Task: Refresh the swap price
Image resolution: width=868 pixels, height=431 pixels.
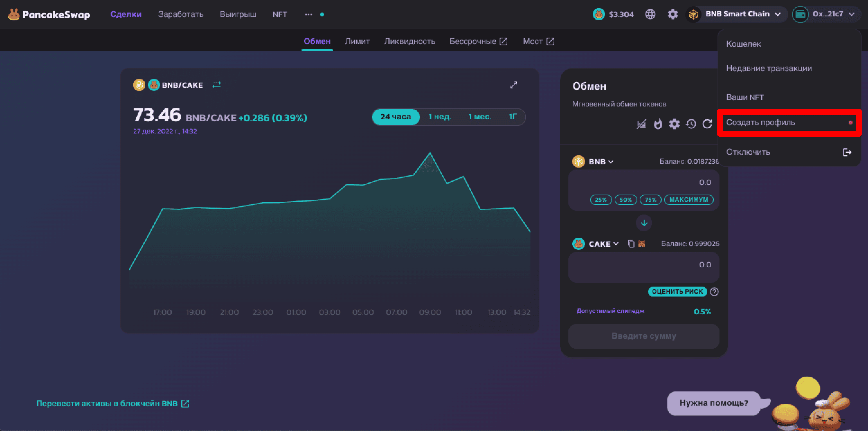Action: (707, 124)
